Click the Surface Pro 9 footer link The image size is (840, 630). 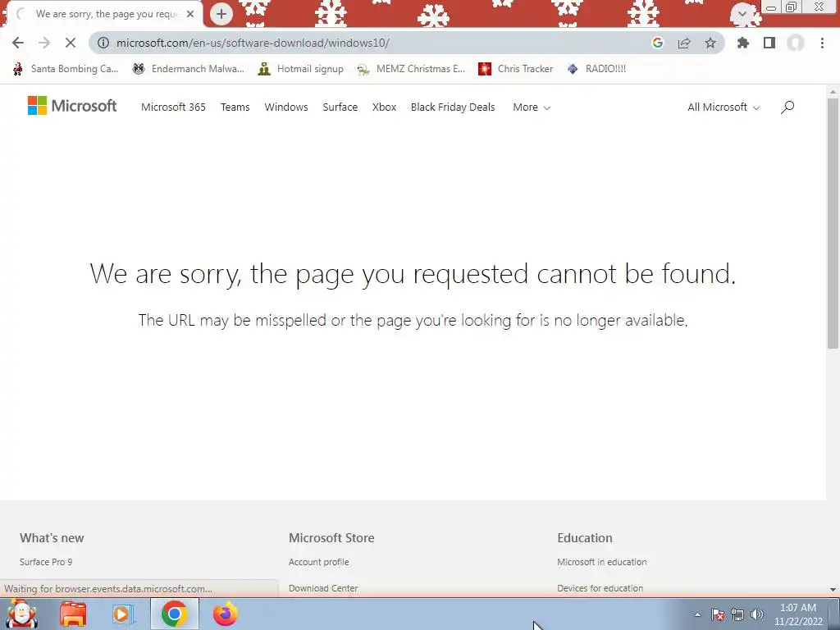46,562
